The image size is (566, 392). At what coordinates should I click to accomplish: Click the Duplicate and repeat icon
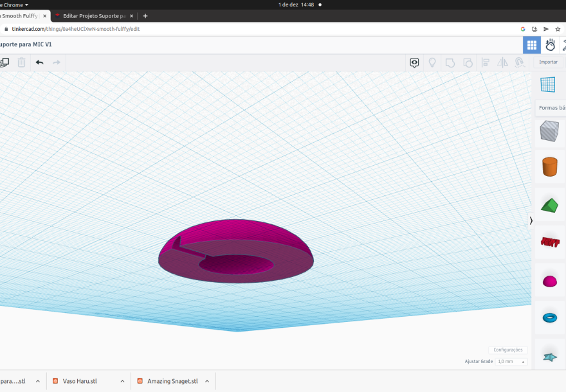pos(5,62)
